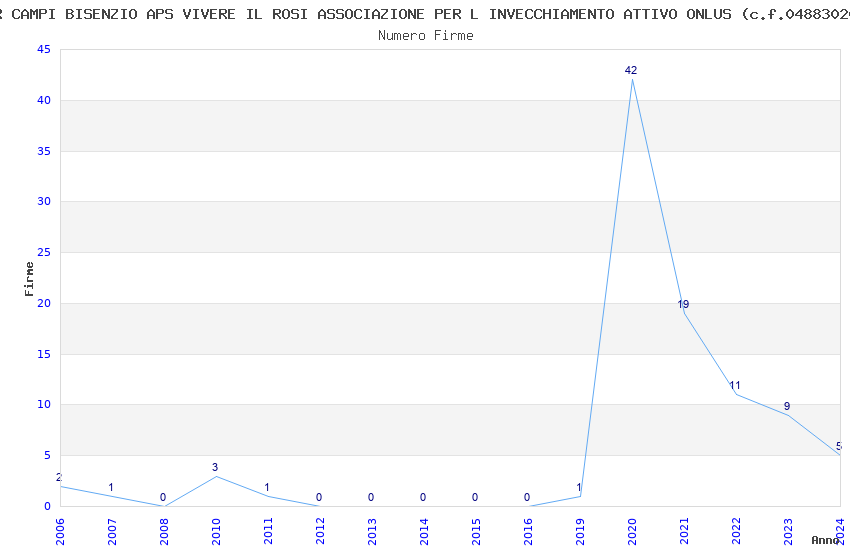This screenshot has height=550, width=850.
Task: Click the chart title mentioning CAMPI BISENZIO
Action: pyautogui.click(x=425, y=14)
